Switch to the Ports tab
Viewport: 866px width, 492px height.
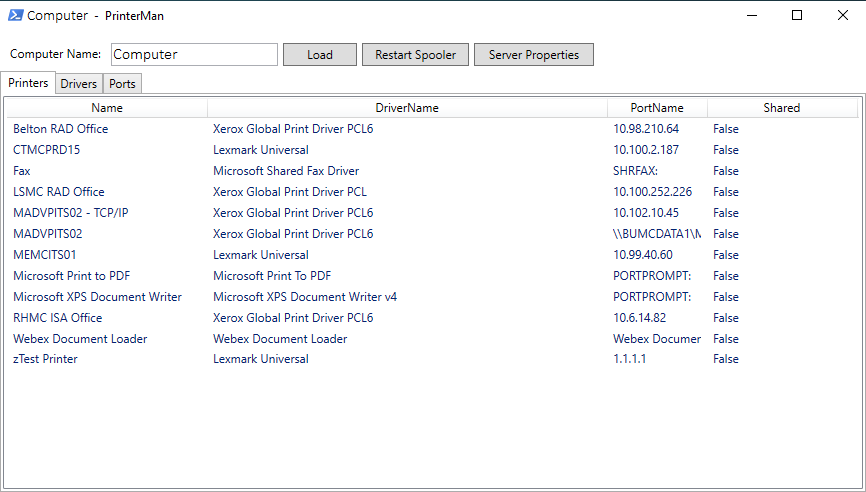point(122,83)
